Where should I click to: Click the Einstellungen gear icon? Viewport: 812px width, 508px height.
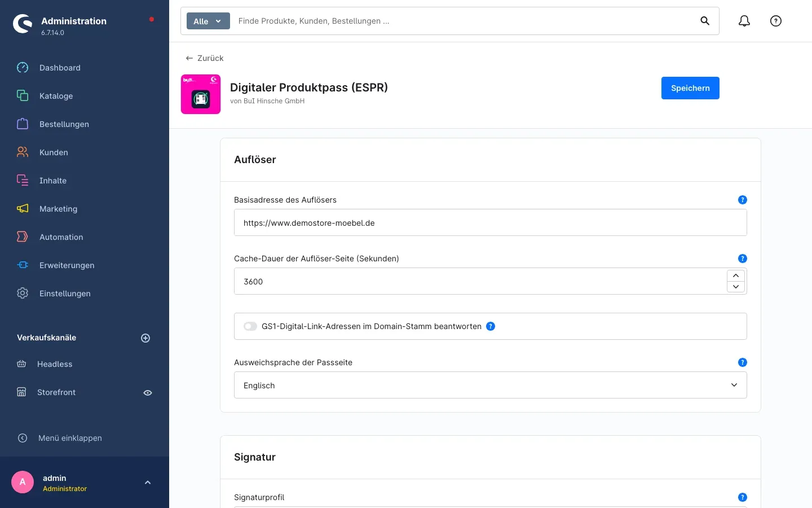pyautogui.click(x=23, y=294)
